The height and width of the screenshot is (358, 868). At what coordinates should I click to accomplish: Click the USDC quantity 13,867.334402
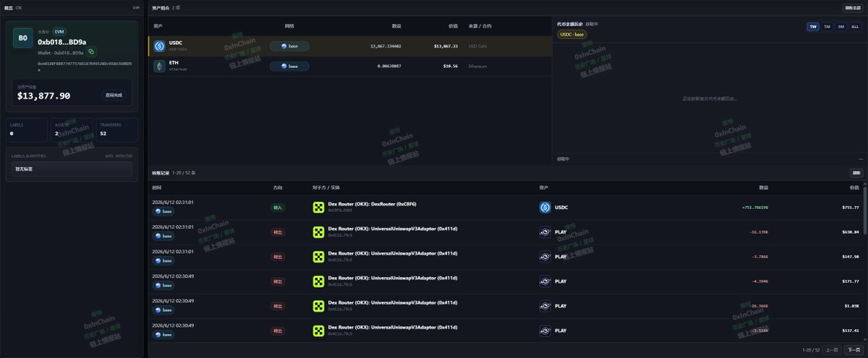(x=386, y=46)
